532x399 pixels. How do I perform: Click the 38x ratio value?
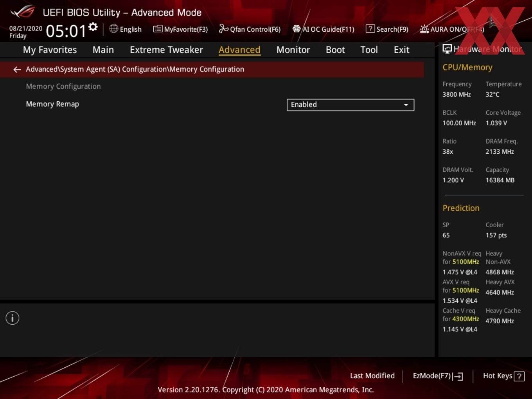[x=448, y=151]
